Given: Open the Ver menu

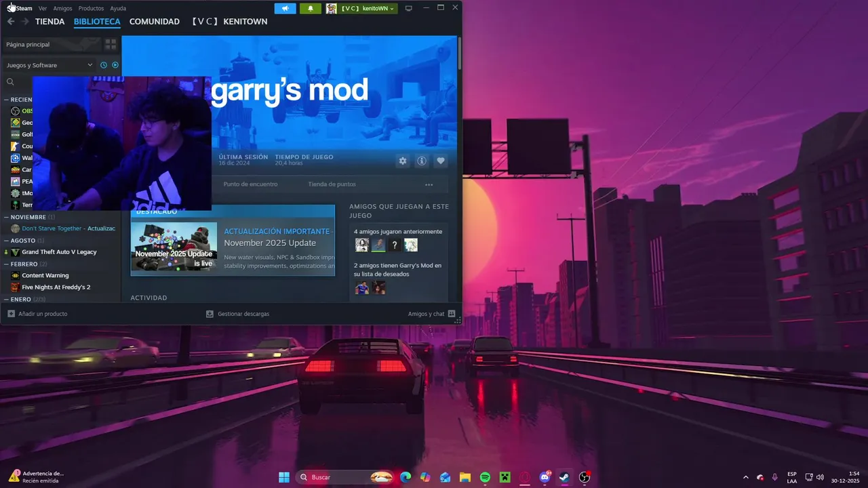Looking at the screenshot, I should [x=43, y=8].
